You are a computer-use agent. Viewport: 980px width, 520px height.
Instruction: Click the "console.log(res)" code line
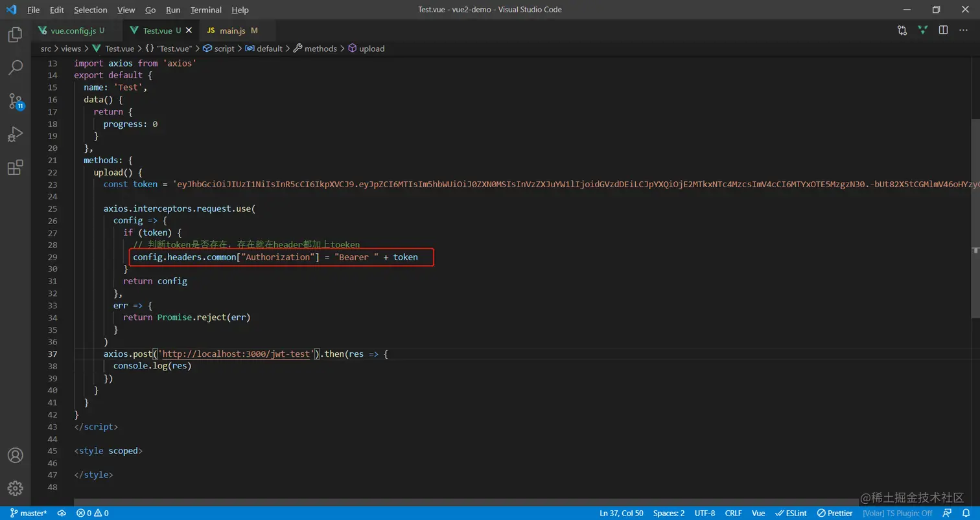[x=152, y=366]
